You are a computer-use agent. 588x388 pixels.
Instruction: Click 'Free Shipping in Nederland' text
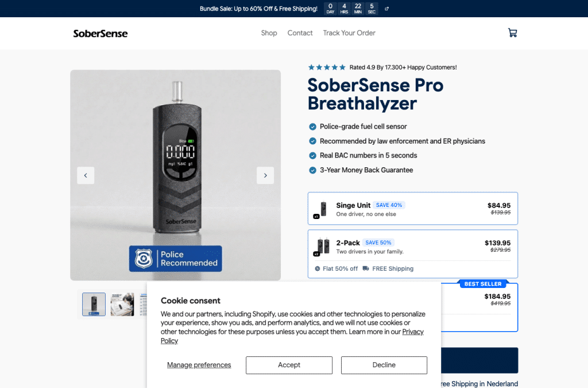(x=479, y=384)
